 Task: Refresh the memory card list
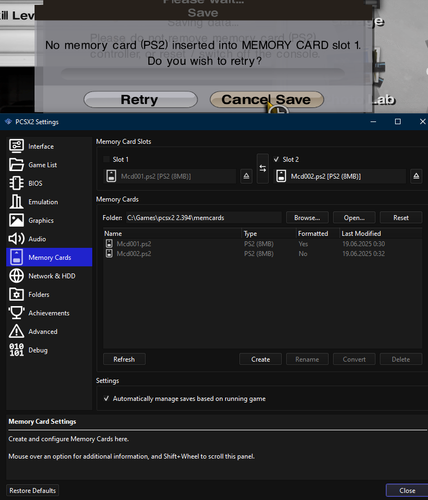(124, 359)
